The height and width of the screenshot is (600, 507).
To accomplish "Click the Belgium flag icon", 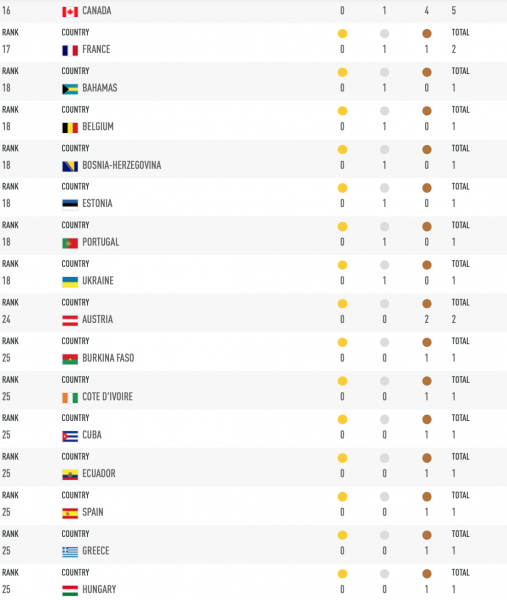I will 70,128.
